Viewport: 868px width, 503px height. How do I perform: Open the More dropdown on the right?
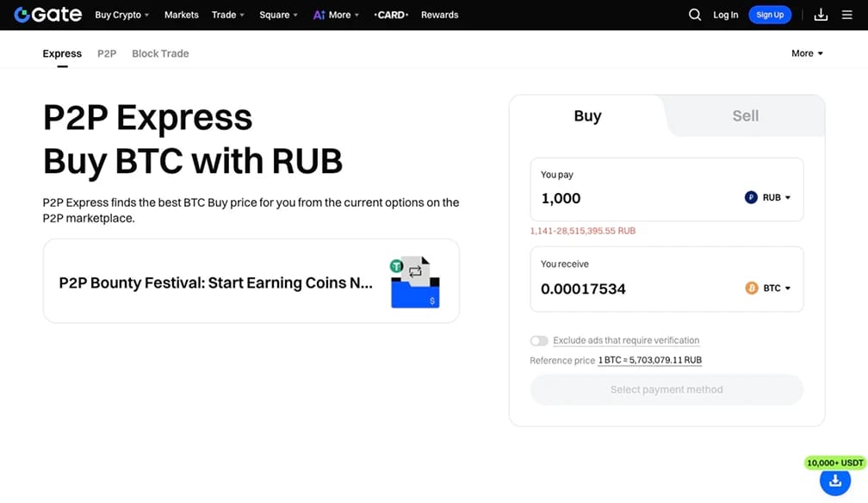tap(807, 53)
